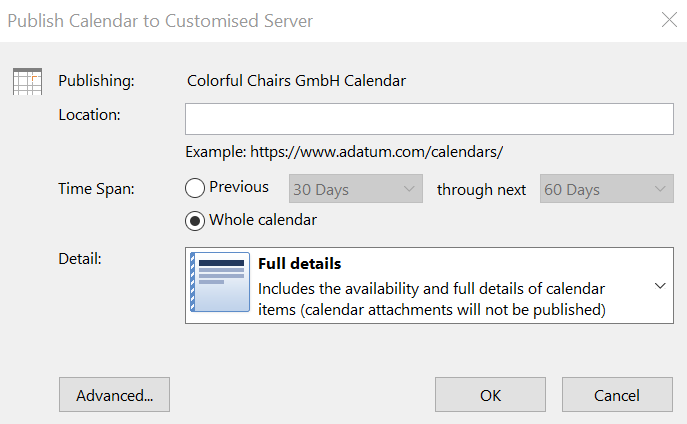Click the Time Span label
The image size is (687, 424).
click(x=96, y=189)
